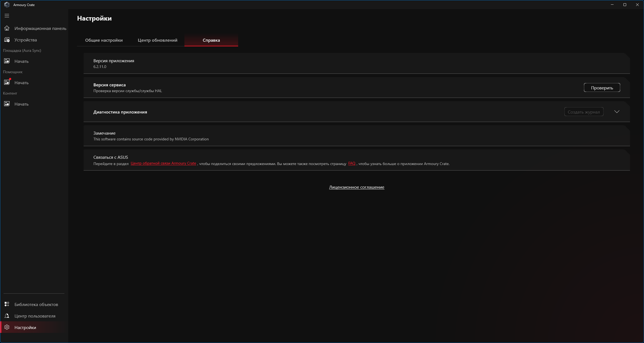Click the NVIDIA Corporation source code notice
This screenshot has width=644, height=343.
pyautogui.click(x=151, y=139)
